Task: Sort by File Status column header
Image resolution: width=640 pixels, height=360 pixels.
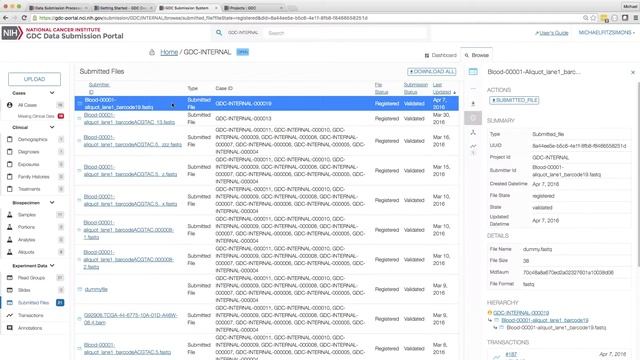Action: (x=381, y=88)
